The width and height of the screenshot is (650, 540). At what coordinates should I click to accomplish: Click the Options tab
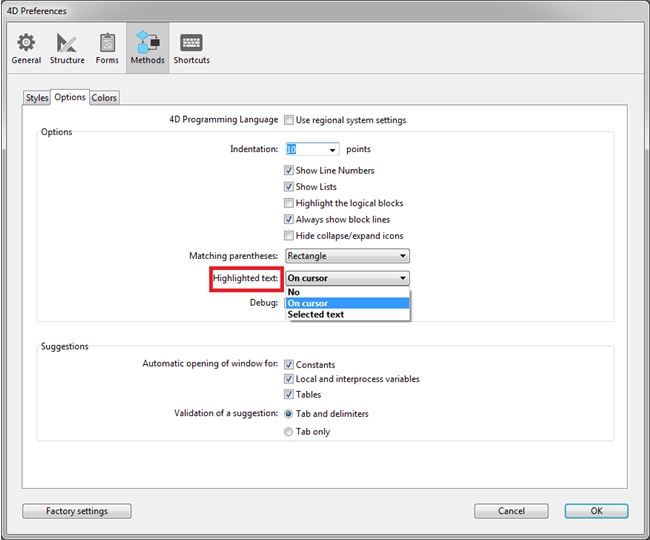pyautogui.click(x=70, y=97)
